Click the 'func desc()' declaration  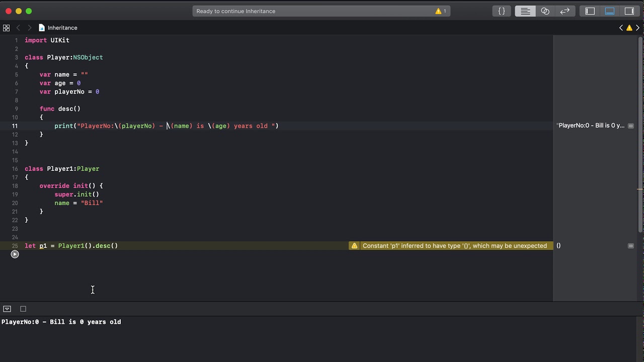click(x=60, y=109)
